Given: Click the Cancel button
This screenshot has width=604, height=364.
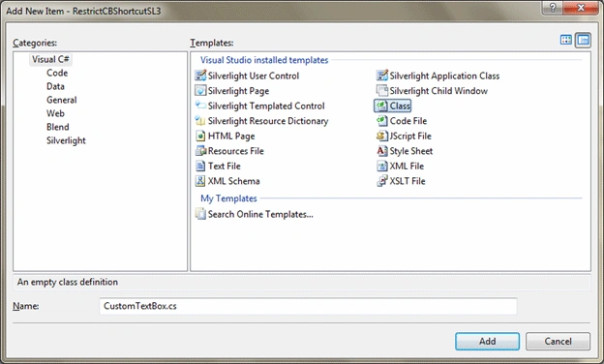Looking at the screenshot, I should click(558, 342).
